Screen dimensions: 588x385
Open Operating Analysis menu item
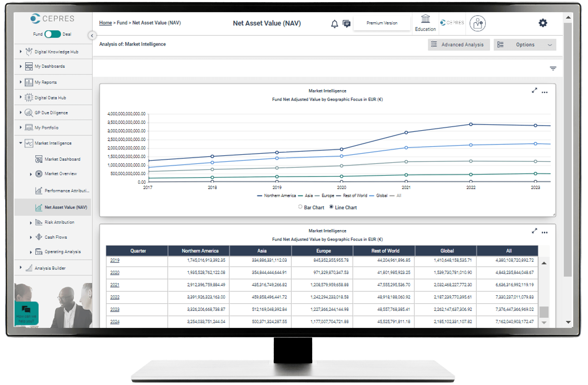tap(63, 252)
